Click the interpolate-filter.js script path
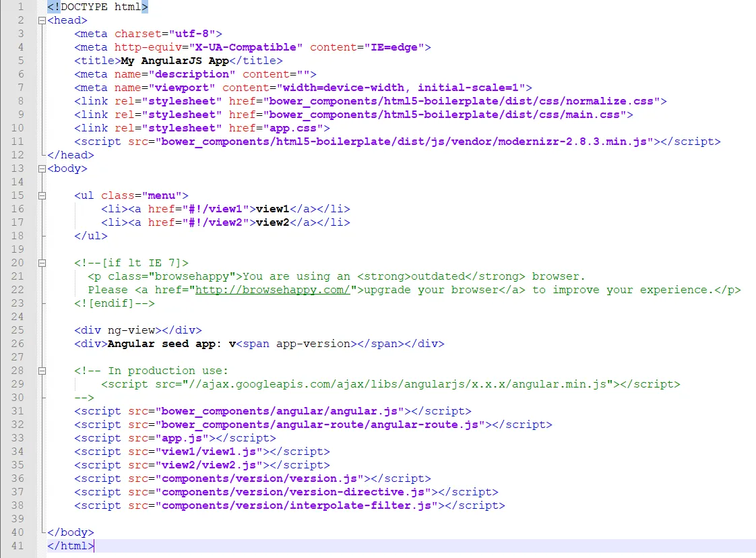The image size is (756, 558). [x=296, y=506]
